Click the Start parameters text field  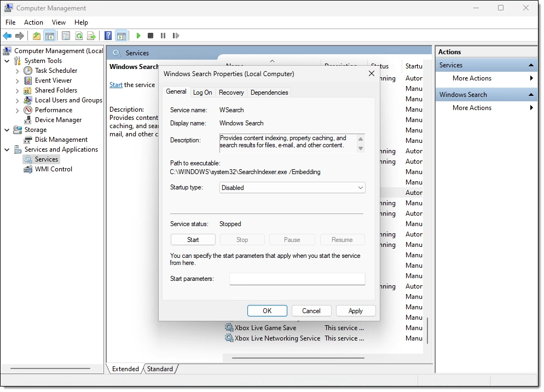click(297, 279)
